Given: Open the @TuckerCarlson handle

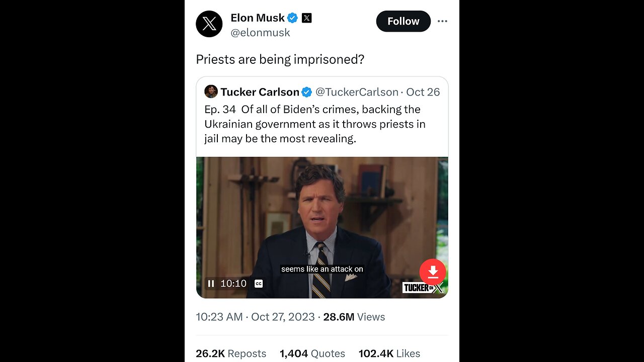Looking at the screenshot, I should tap(357, 92).
